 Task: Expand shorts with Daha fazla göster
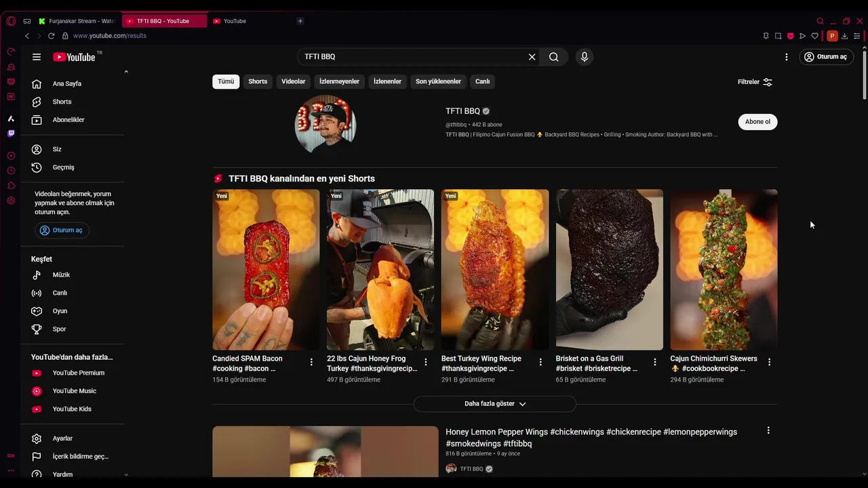(x=495, y=404)
